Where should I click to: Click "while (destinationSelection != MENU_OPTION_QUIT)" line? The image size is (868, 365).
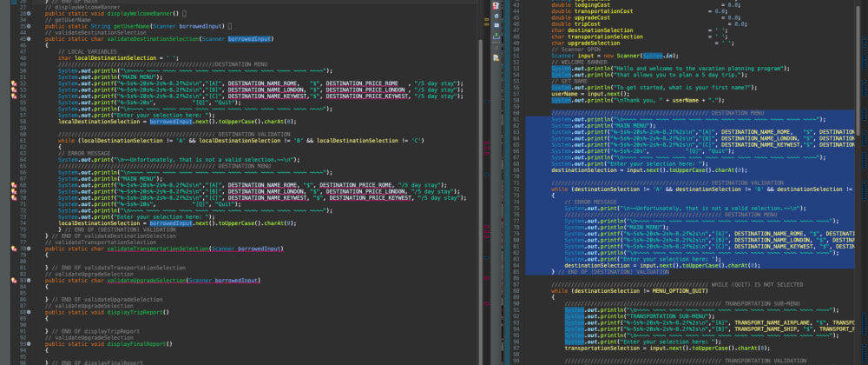click(631, 291)
